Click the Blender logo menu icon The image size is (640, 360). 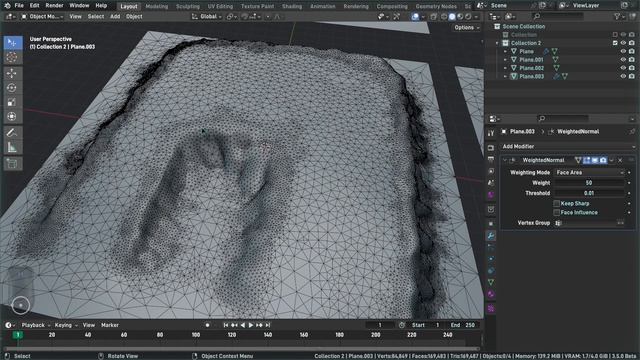tap(7, 6)
